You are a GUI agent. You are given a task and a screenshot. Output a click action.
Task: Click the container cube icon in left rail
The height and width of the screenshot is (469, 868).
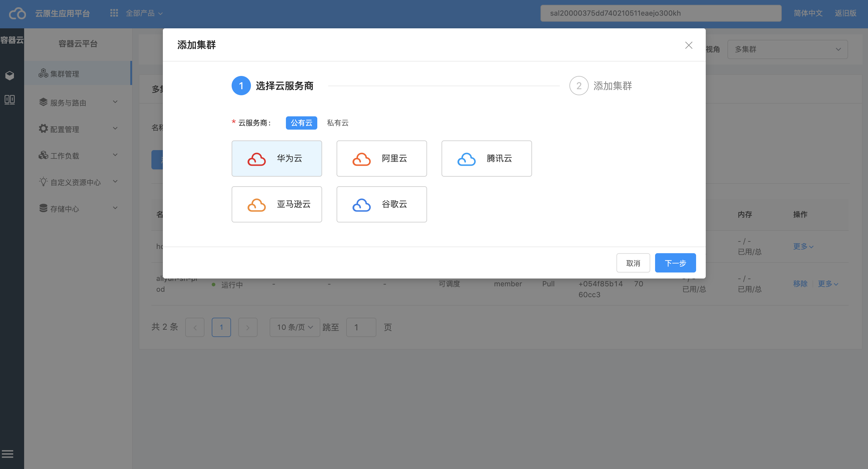pos(10,75)
